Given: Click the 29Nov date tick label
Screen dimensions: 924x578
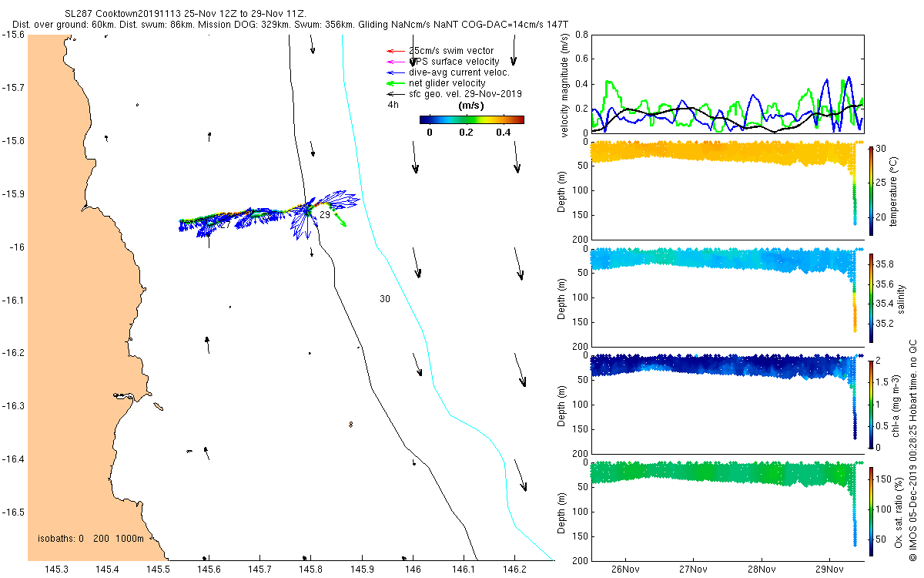Looking at the screenshot, I should point(829,571).
